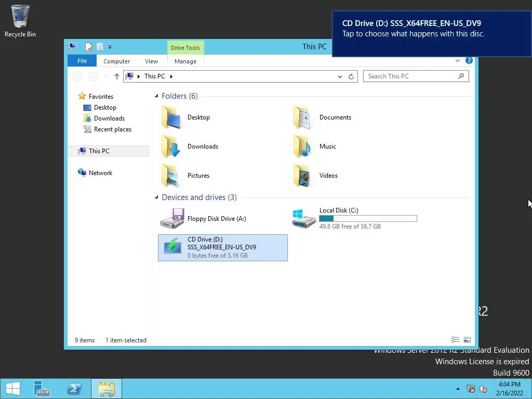Collapse the Folders (6) group

tap(156, 96)
